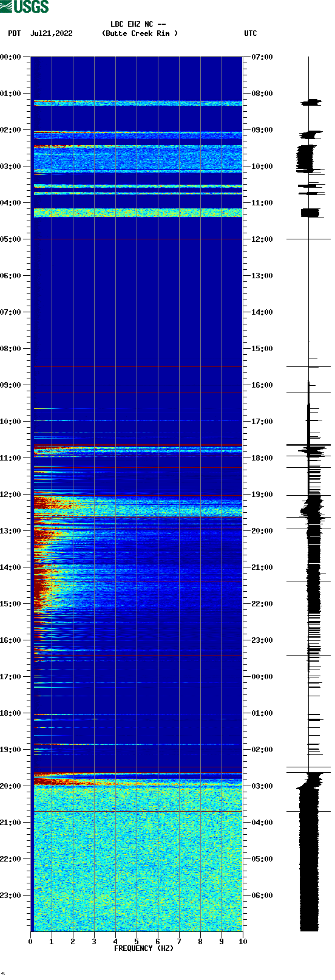Click the 01:00 UTC time label

[262, 713]
